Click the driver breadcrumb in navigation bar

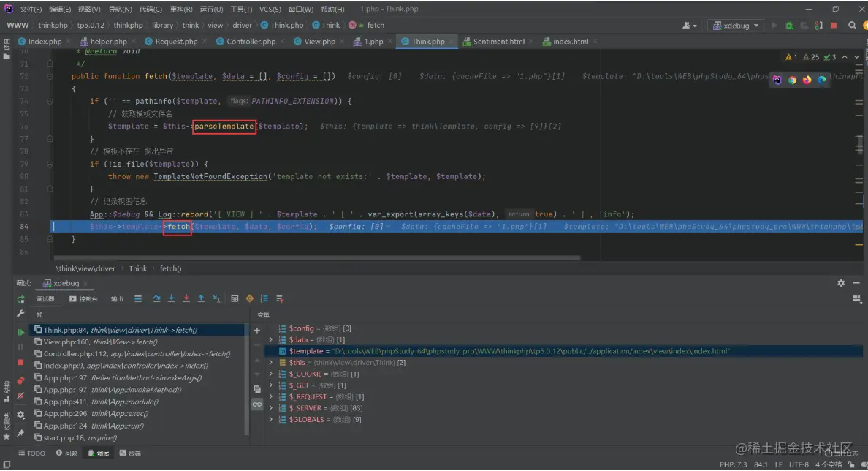tap(242, 26)
